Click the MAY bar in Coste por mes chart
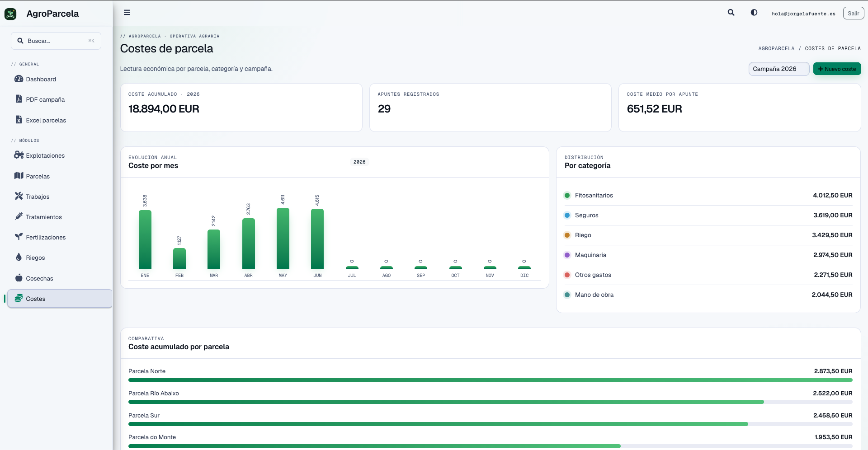868x450 pixels. coord(283,238)
